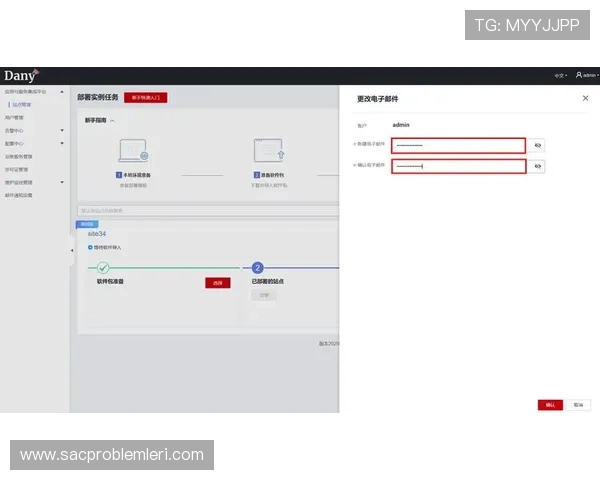Expand 配置中心 sidebar arrow
Screen dimensions: 600x480
pos(62,144)
